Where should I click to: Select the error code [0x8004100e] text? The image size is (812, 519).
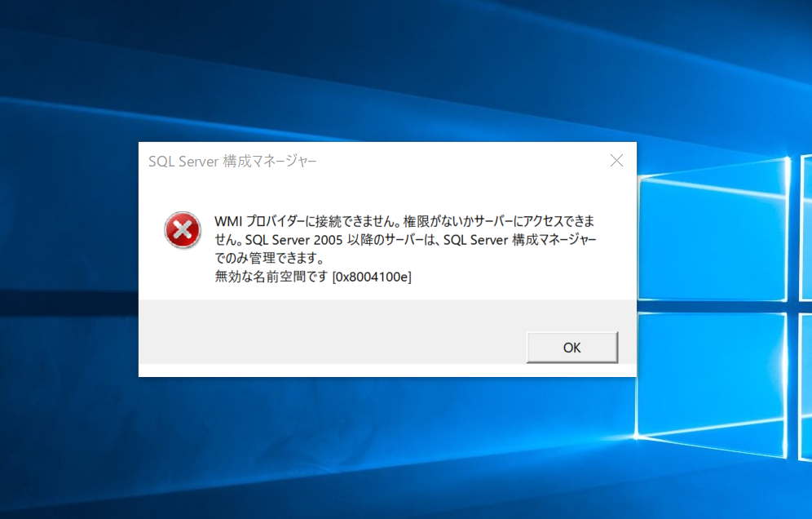point(372,277)
